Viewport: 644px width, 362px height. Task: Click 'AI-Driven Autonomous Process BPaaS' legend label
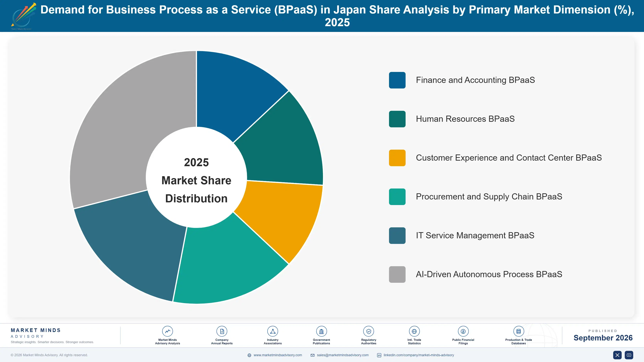(x=489, y=274)
